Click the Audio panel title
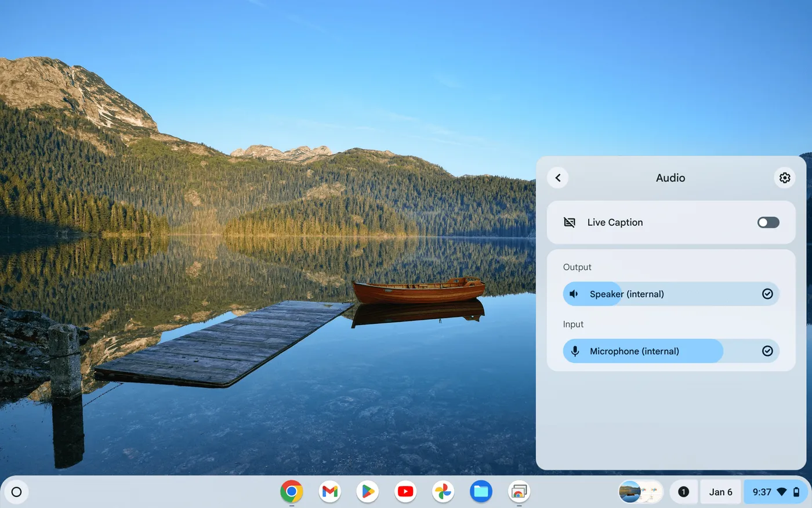 point(670,178)
